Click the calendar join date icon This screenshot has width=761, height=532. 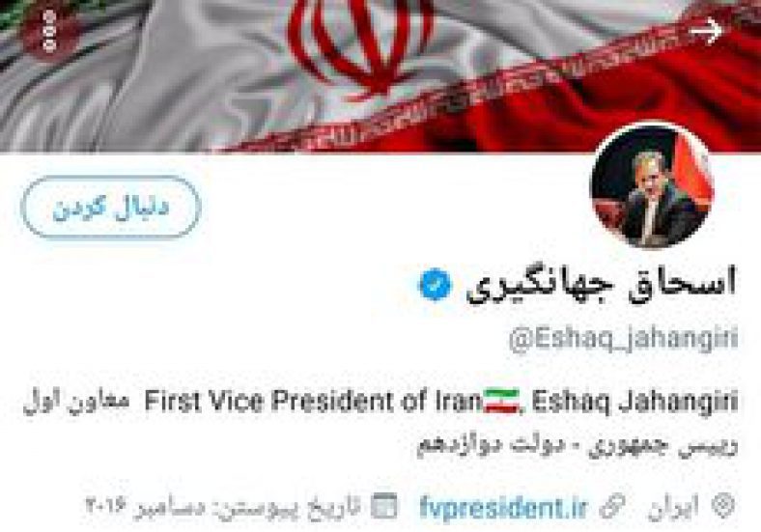tap(384, 506)
